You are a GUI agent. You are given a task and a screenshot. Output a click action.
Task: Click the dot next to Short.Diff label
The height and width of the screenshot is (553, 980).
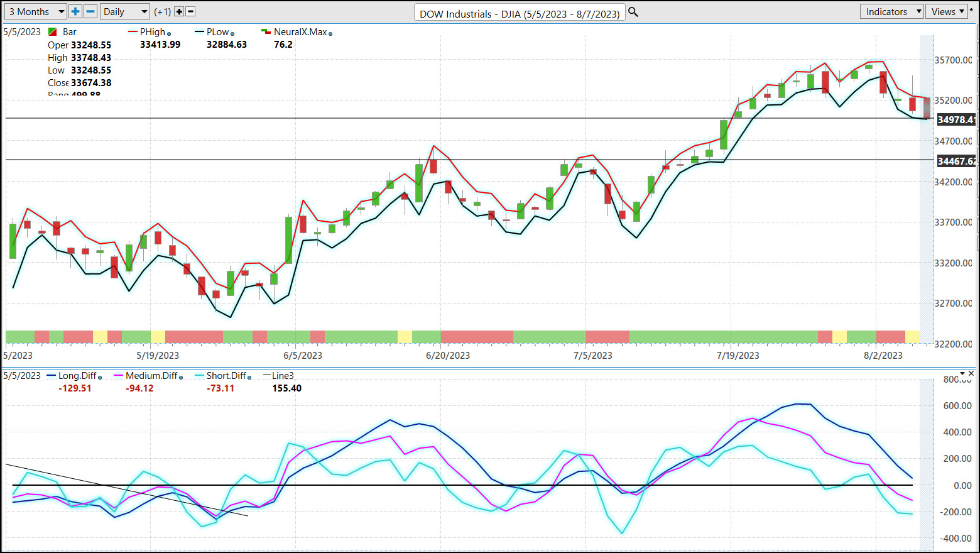[x=249, y=377]
